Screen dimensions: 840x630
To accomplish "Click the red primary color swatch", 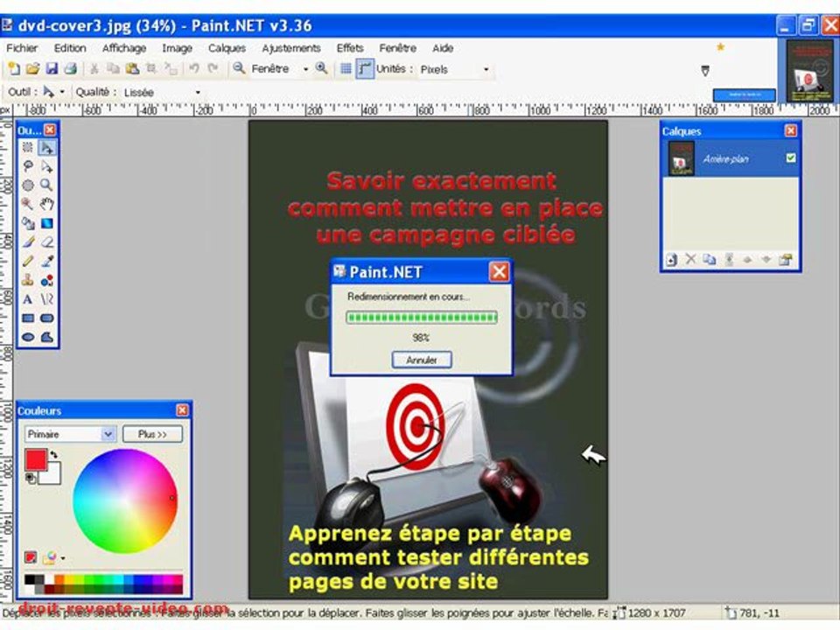I will [x=36, y=460].
